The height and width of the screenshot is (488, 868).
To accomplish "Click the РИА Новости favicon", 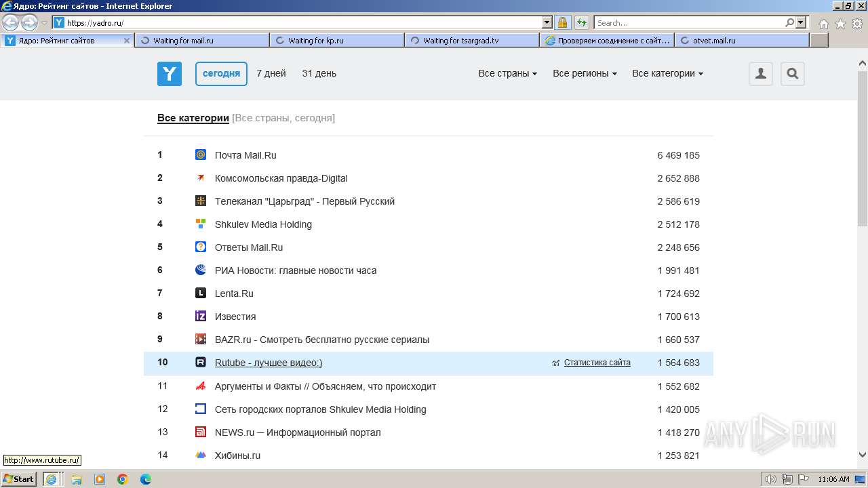I will coord(201,270).
